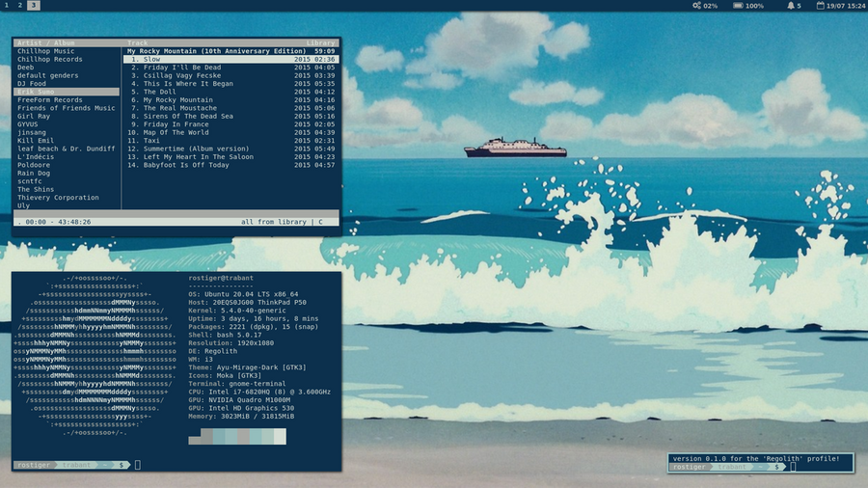Screen dimensions: 868x488
Task: Select active workspace 3 indicator
Action: tap(34, 6)
